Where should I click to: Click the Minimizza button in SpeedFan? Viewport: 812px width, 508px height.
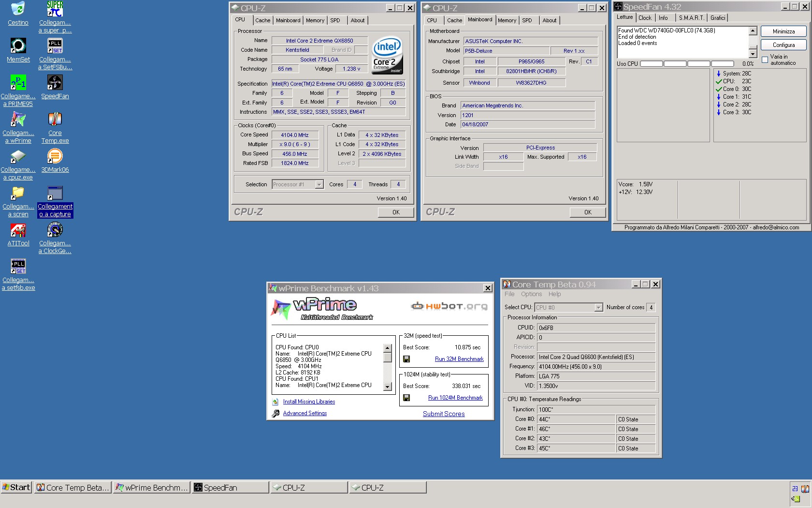click(783, 31)
